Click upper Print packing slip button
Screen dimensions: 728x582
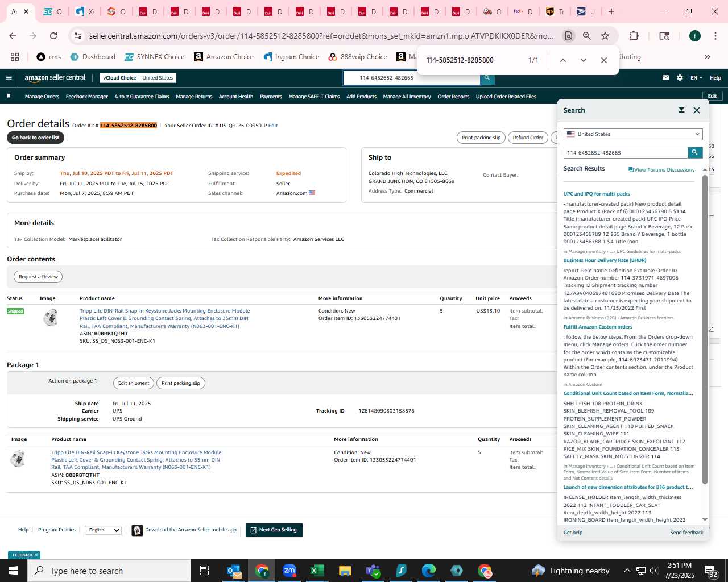click(x=481, y=138)
